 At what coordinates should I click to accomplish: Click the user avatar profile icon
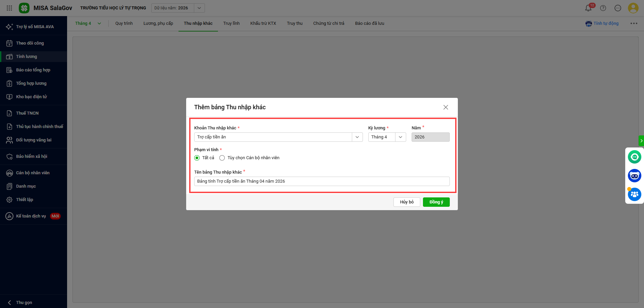tap(633, 8)
